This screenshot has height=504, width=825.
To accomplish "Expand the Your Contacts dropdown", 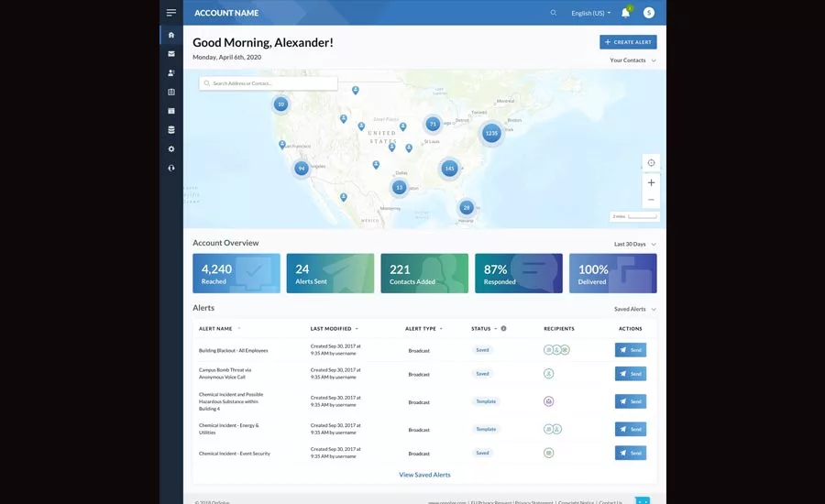I will (632, 60).
